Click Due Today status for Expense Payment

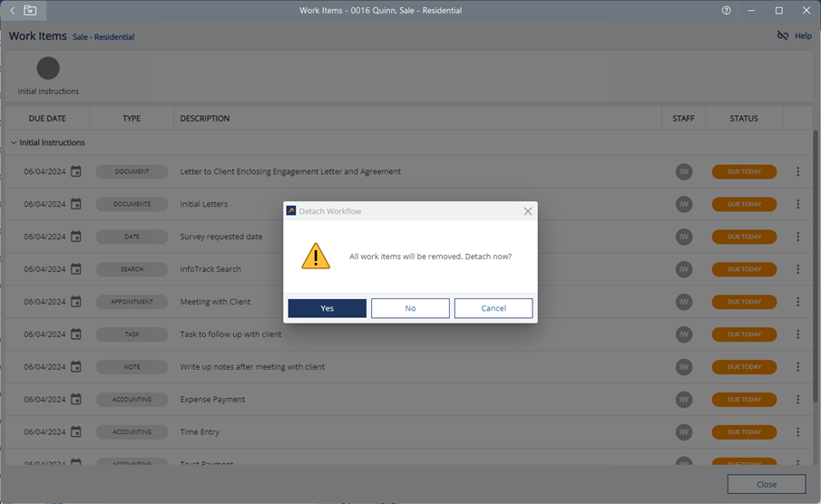[744, 400]
